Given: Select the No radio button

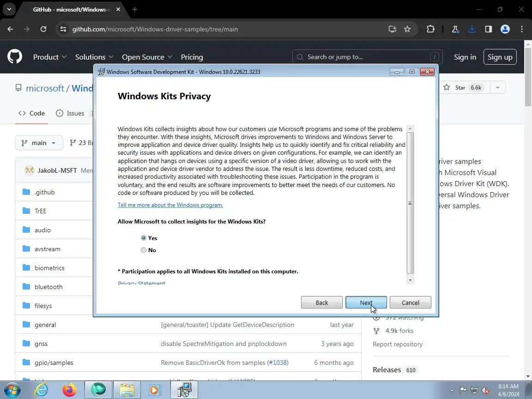Looking at the screenshot, I should pyautogui.click(x=144, y=250).
